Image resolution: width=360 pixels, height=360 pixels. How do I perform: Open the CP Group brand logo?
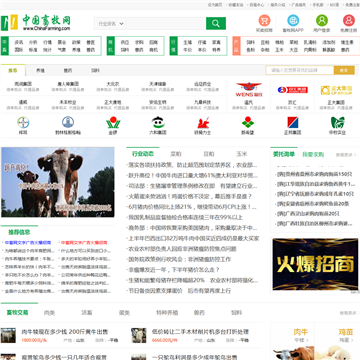pos(336,90)
